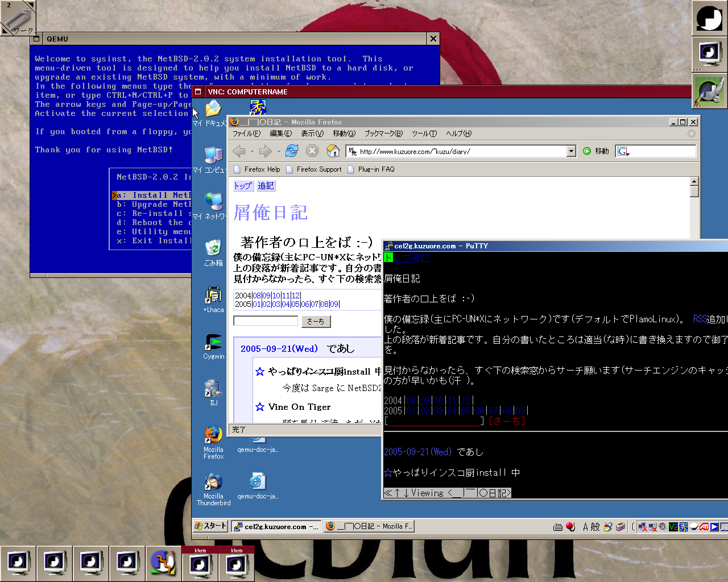
Task: Select 'e: Utility menu' entry in QEMU
Action: 152,231
